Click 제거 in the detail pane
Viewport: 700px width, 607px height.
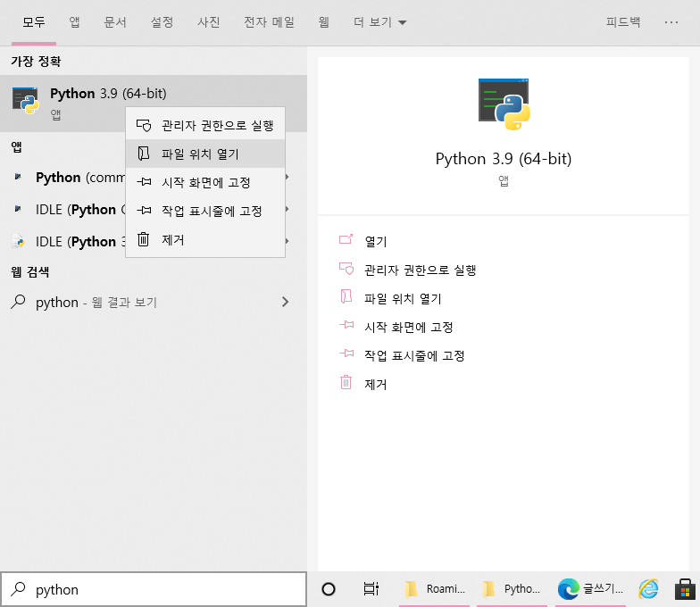tap(375, 384)
